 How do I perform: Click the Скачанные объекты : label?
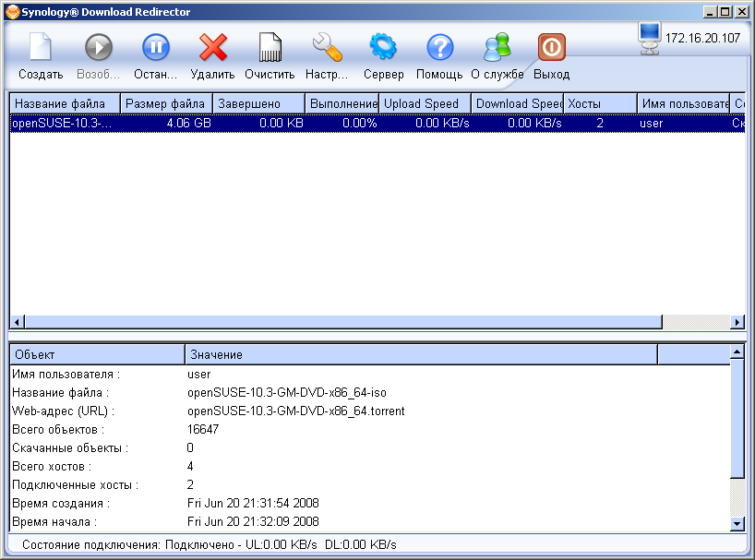coord(70,447)
